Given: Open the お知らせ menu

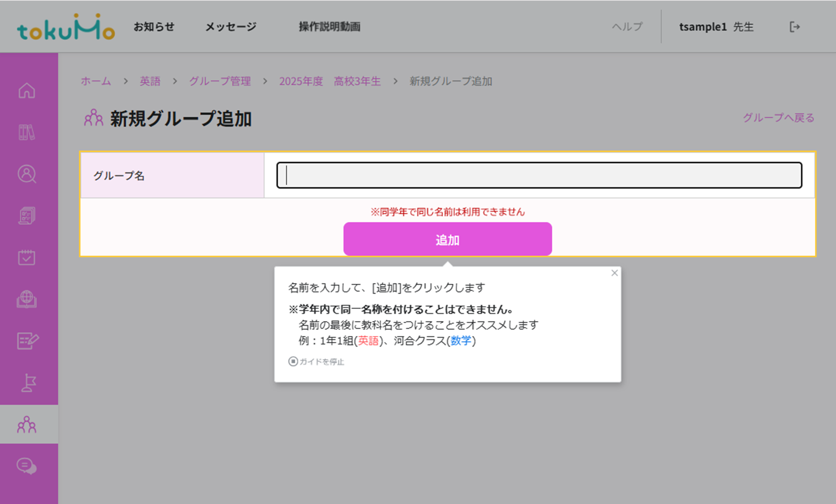Looking at the screenshot, I should 154,27.
